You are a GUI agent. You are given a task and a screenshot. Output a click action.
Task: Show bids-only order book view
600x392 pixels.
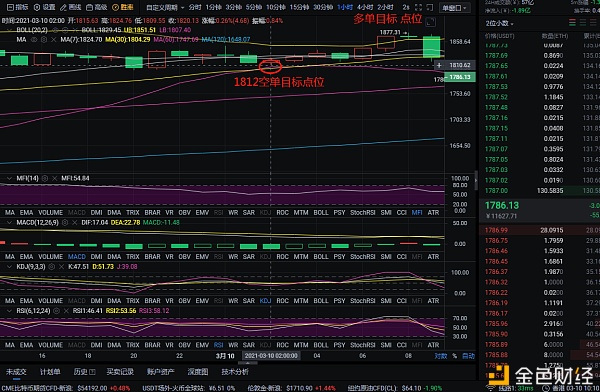583,23
